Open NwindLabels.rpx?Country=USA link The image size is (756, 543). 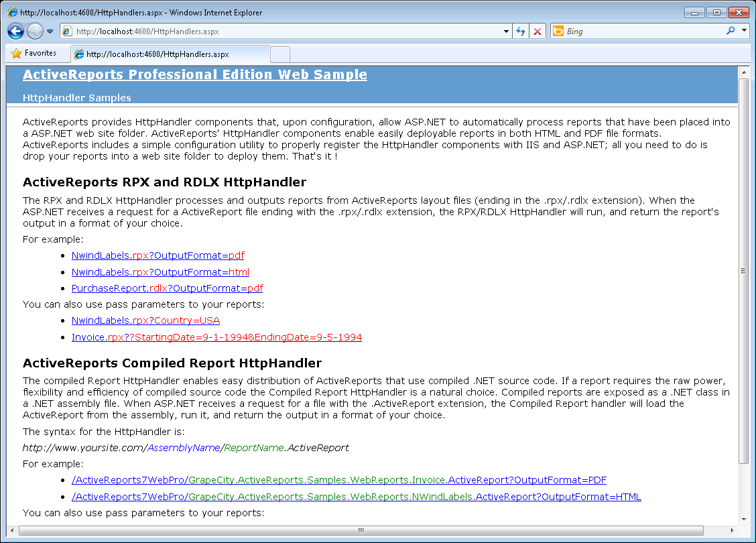(145, 320)
